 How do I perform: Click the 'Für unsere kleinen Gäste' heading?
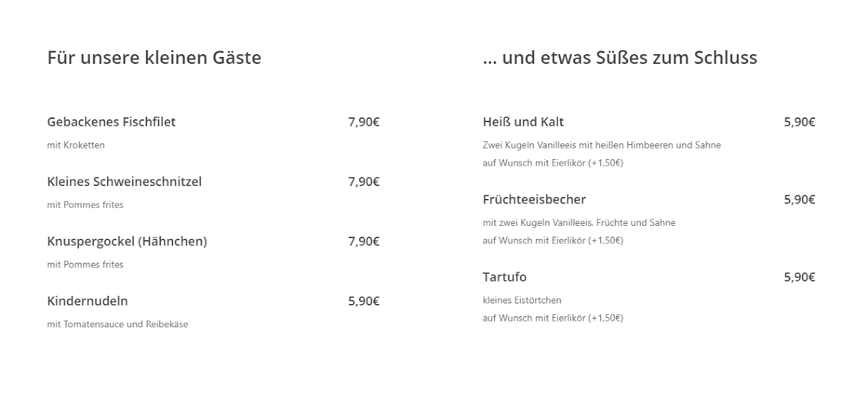pyautogui.click(x=154, y=57)
